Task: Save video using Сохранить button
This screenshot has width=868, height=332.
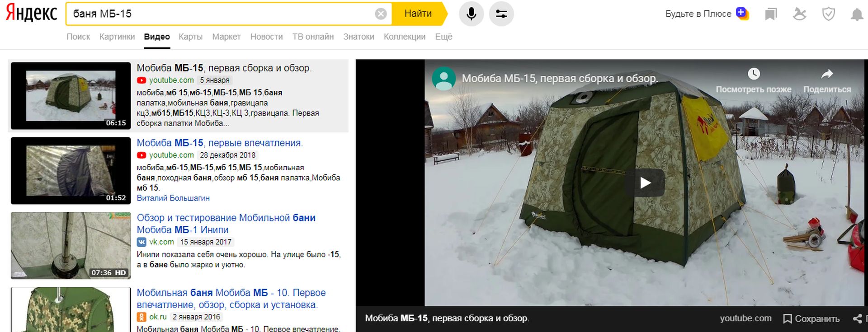Action: [811, 318]
